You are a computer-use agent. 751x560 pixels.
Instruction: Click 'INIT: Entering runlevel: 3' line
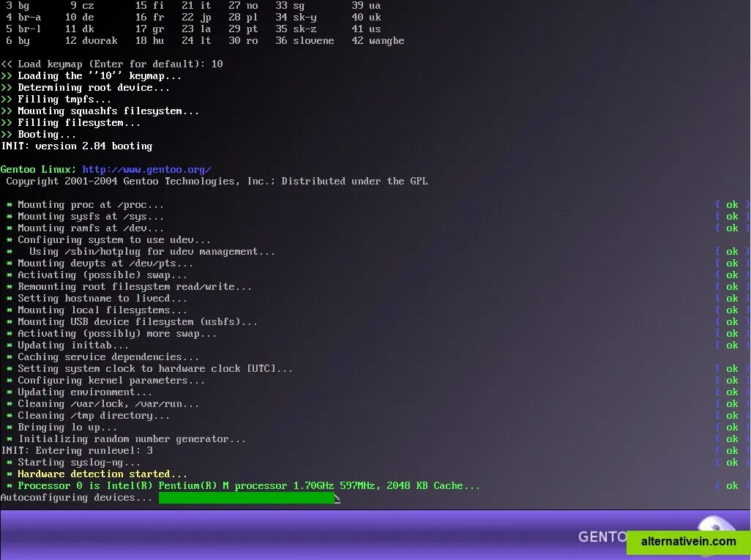77,451
